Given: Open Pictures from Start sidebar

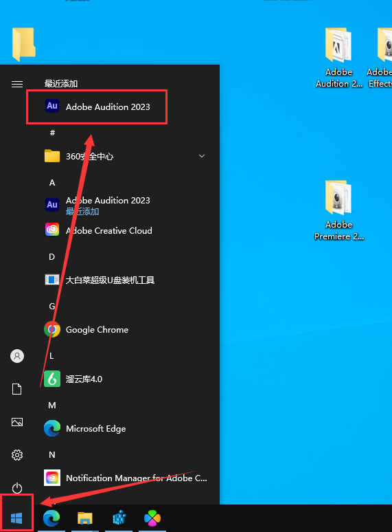Looking at the screenshot, I should coord(17,422).
